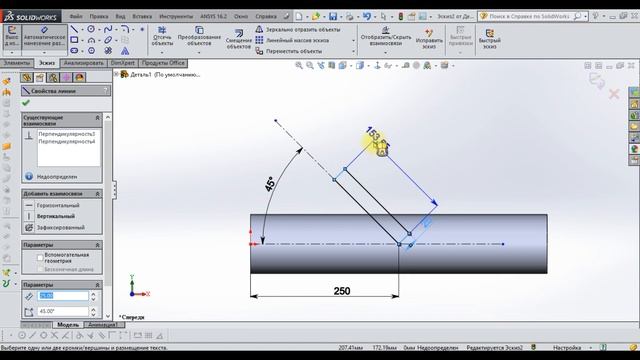
Task: Select the Arc sketch tool
Action: 91,40
